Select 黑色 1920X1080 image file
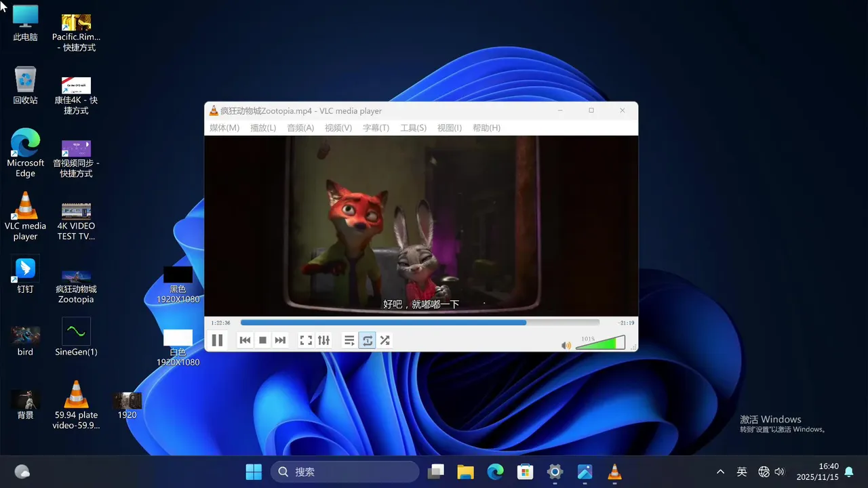Image resolution: width=868 pixels, height=488 pixels. click(x=178, y=285)
